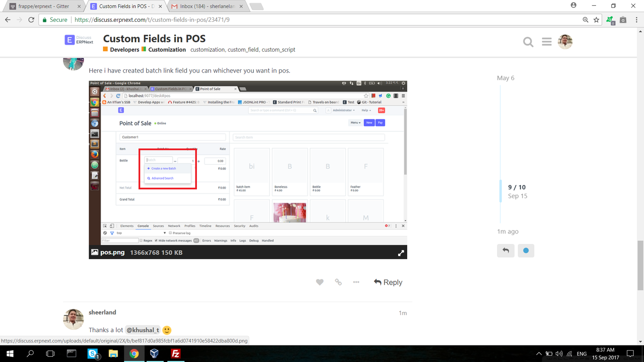This screenshot has width=644, height=362.
Task: Close the Gitter tab
Action: click(x=79, y=7)
